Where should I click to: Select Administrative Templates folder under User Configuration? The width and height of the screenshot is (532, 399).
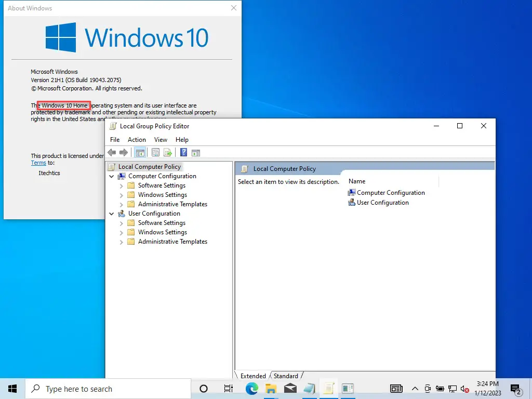click(172, 241)
